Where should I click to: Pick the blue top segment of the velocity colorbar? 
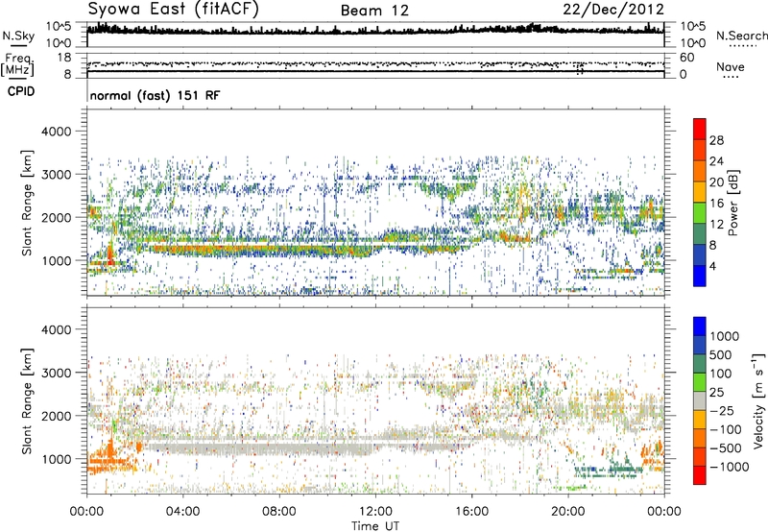point(700,326)
